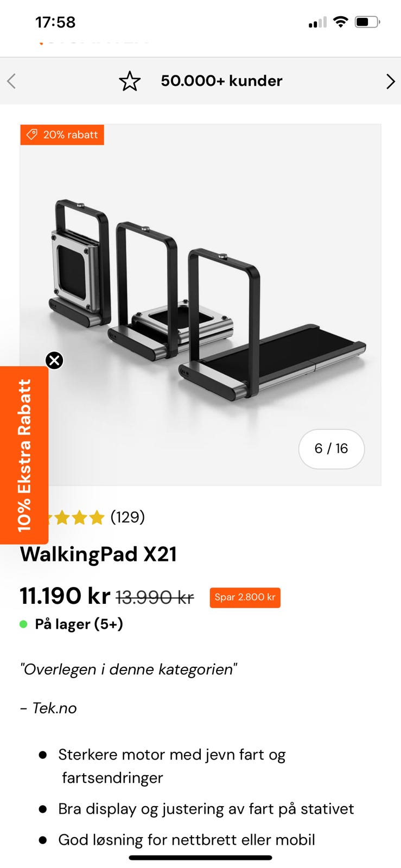Tap the WalkingPad X21 product title
401x868 pixels.
click(x=99, y=554)
